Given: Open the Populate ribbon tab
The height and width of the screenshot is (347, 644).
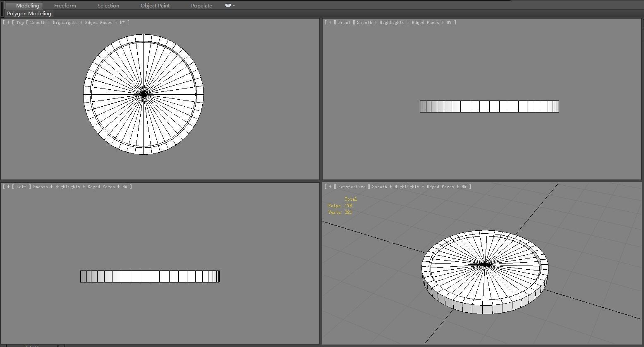Looking at the screenshot, I should coord(201,5).
